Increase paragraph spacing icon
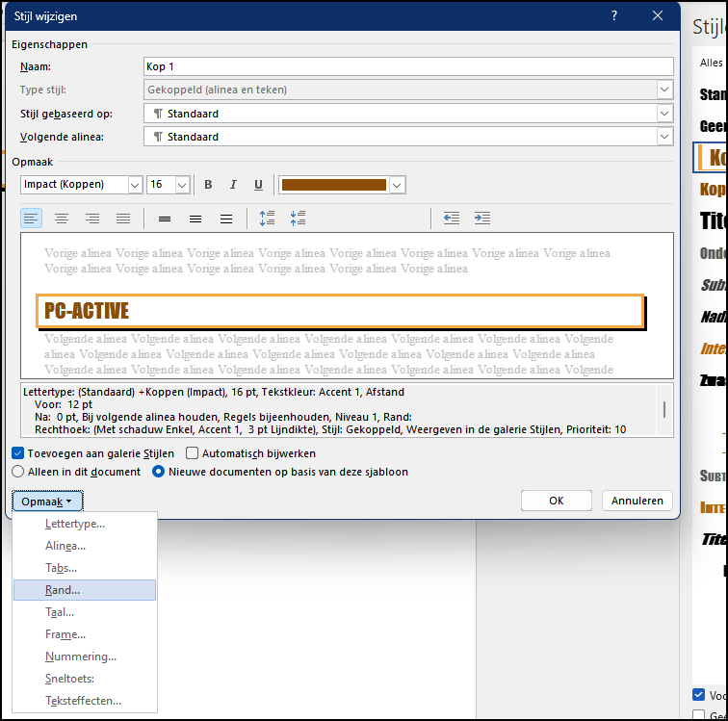The image size is (728, 721). [x=267, y=219]
